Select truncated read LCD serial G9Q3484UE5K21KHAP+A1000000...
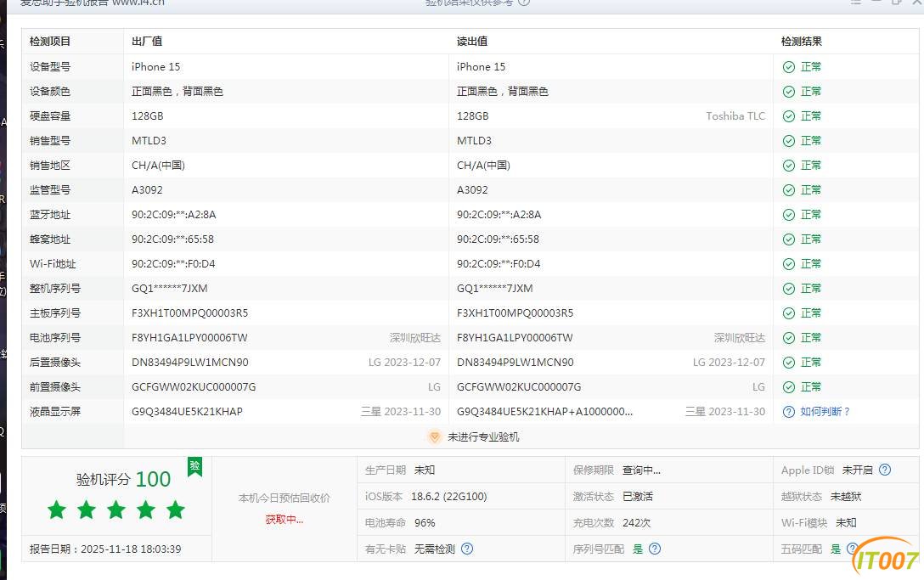 (x=544, y=411)
